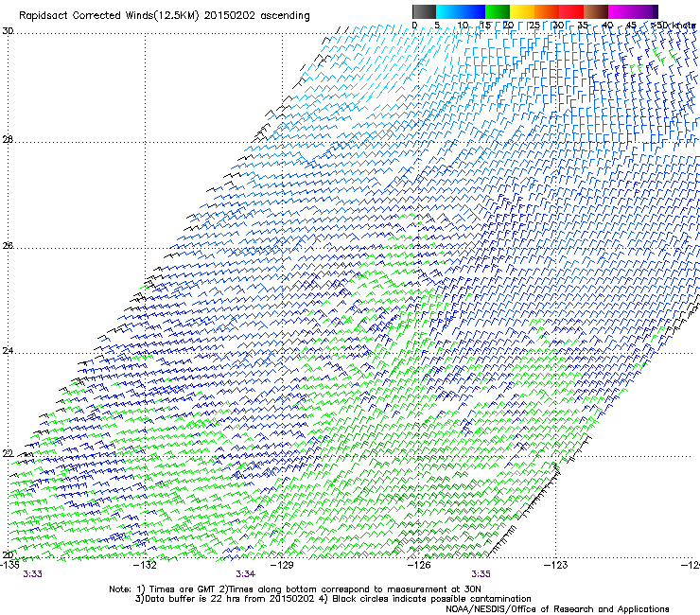Click the '40' legend scale label
Viewport: 700px width, 615px height.
click(x=607, y=25)
